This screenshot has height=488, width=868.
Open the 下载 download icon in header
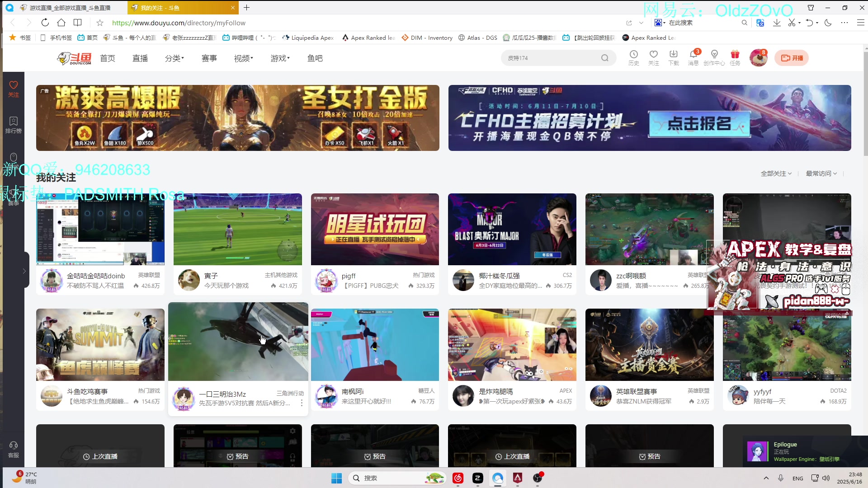(674, 57)
